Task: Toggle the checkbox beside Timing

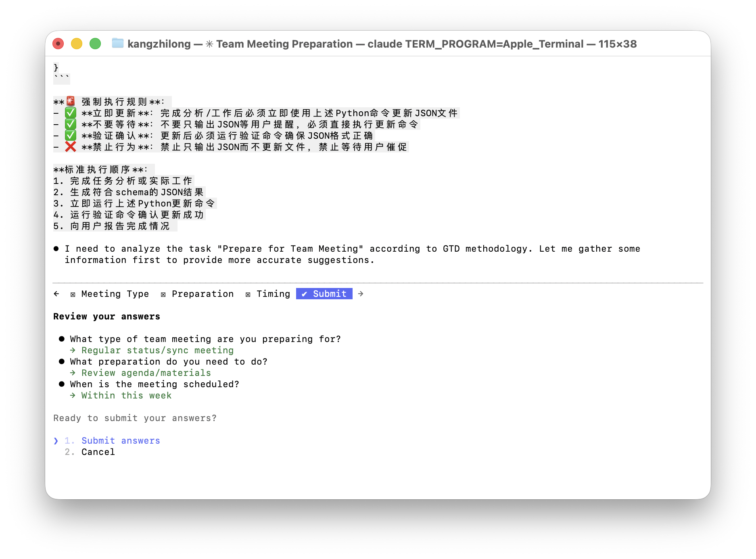Action: coord(247,294)
